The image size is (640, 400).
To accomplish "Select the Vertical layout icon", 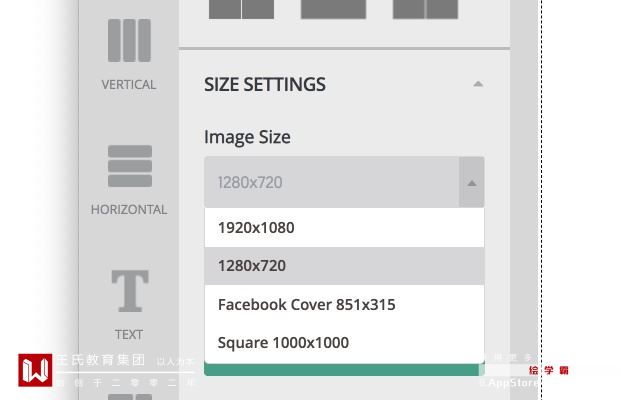I will coord(129,41).
